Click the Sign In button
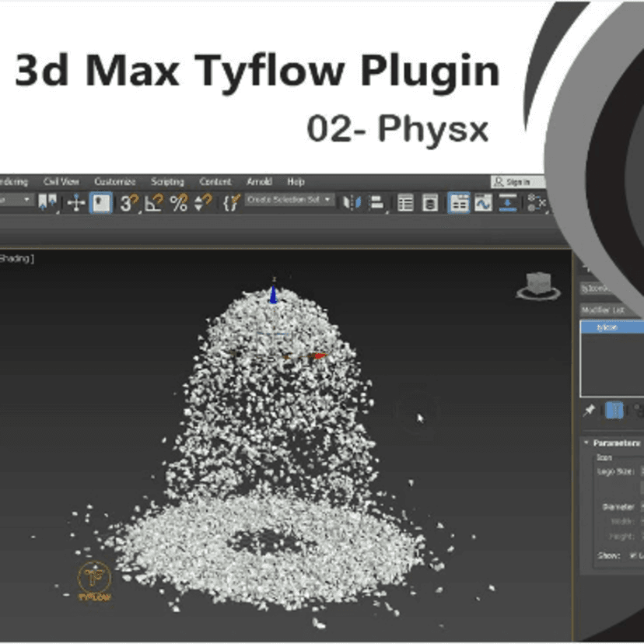Screen dimensions: 644x644 (x=517, y=181)
